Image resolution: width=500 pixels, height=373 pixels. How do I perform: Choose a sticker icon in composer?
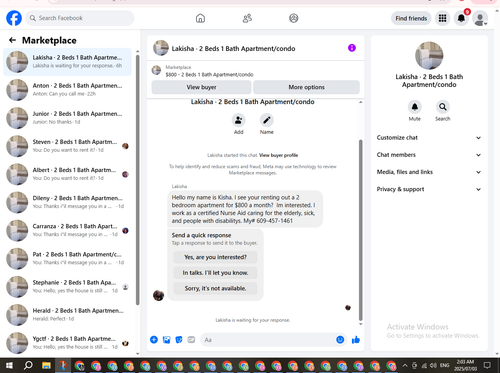pyautogui.click(x=179, y=340)
